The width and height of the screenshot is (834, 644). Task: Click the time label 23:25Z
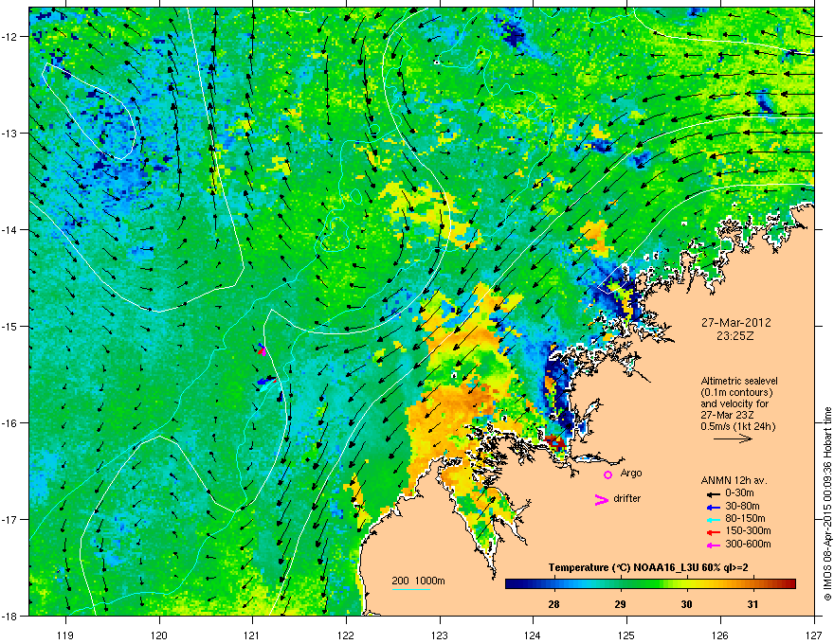pyautogui.click(x=735, y=336)
